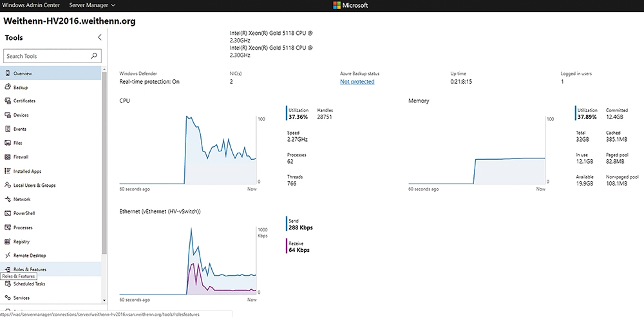Click the scrollbar down arrow in Tools
The image size is (644, 317).
click(x=104, y=300)
